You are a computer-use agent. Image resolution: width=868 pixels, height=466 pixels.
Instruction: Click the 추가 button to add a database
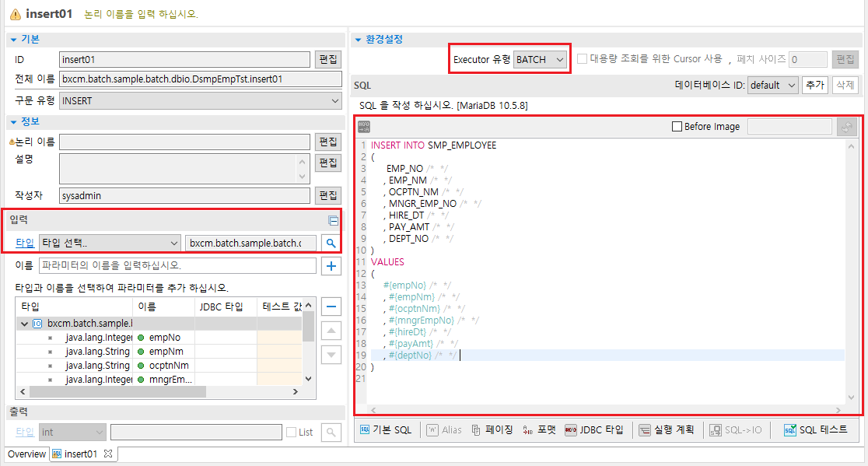[x=816, y=85]
